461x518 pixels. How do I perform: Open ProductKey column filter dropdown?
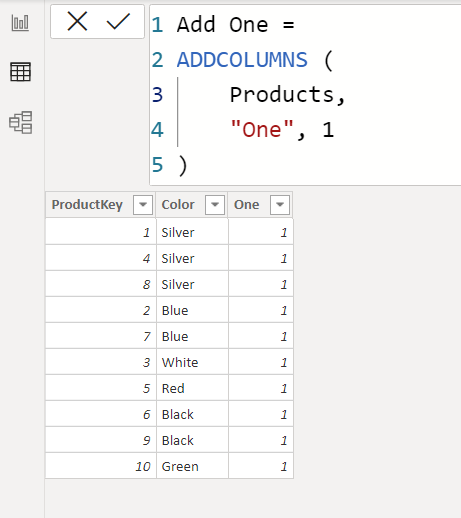click(143, 205)
